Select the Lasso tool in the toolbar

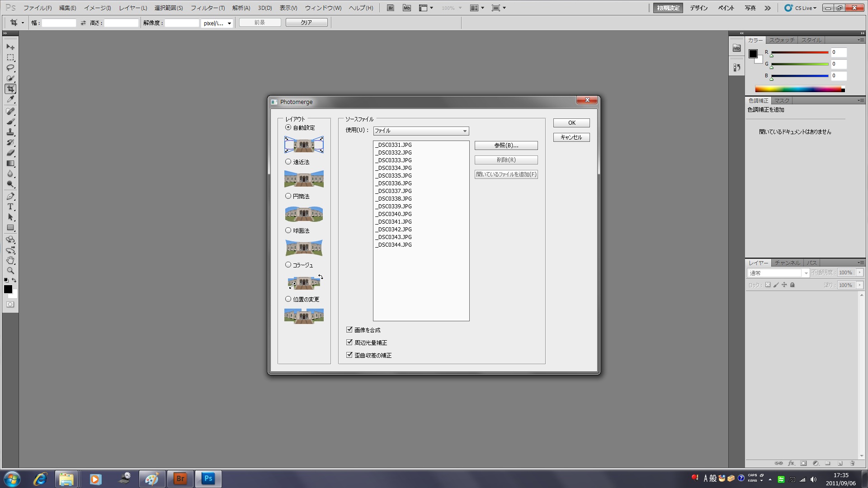(10, 68)
